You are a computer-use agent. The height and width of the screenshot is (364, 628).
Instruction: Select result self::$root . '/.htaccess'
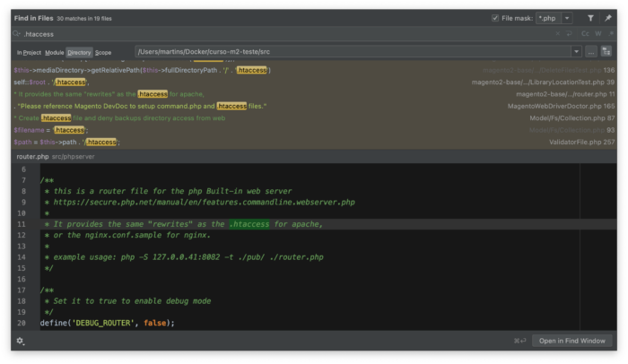click(x=314, y=82)
